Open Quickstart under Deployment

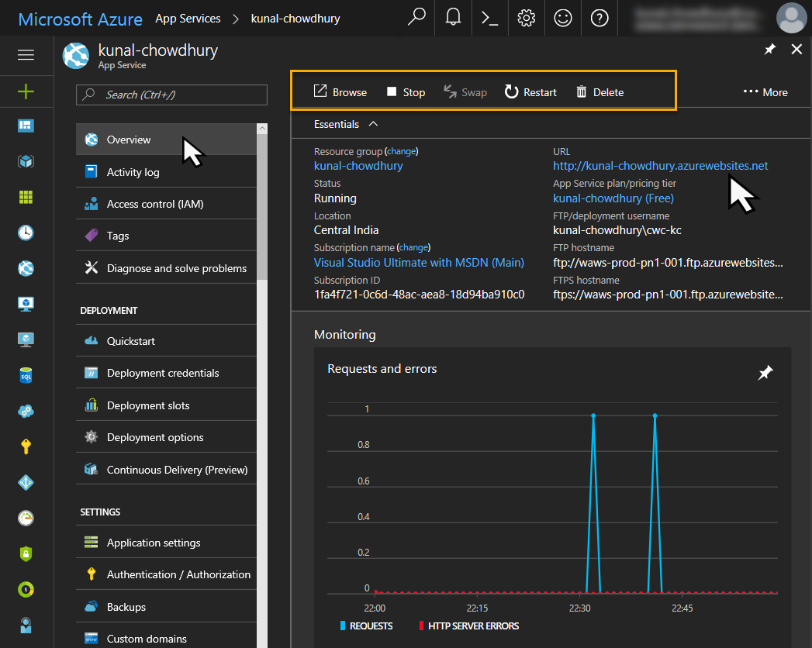point(166,341)
